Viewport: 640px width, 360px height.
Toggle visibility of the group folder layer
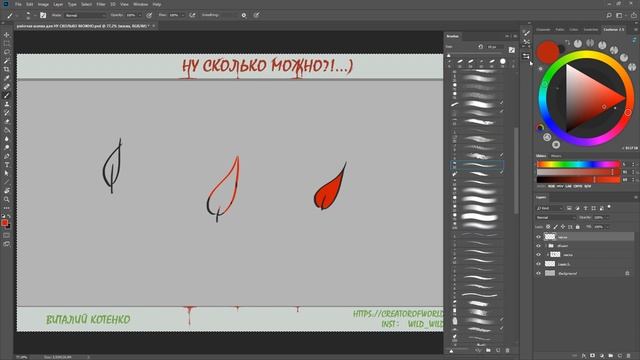[538, 246]
